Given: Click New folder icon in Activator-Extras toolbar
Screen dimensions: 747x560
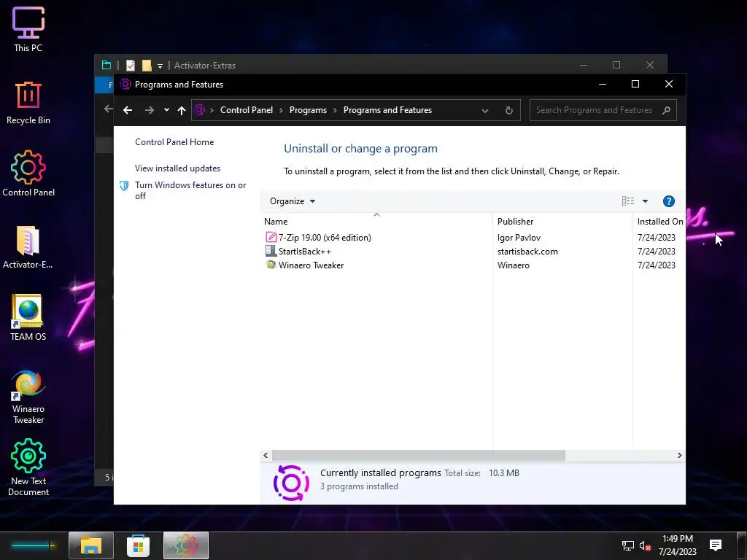Looking at the screenshot, I should pos(147,65).
